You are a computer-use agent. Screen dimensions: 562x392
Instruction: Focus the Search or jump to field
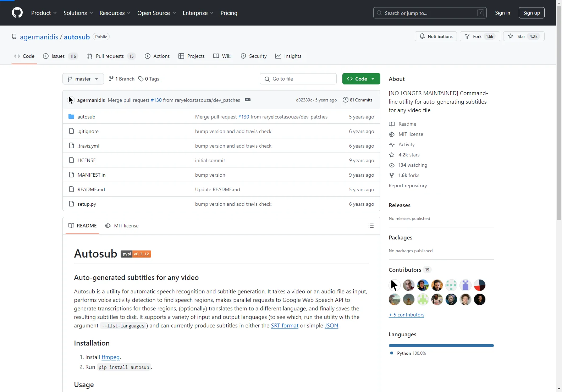pos(430,13)
